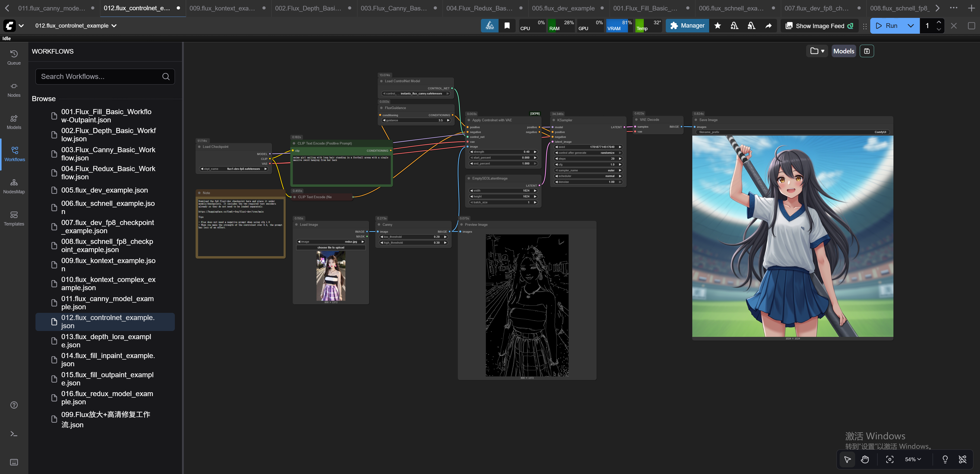Viewport: 980px width, 474px height.
Task: Toggle the bookmark icon next to the ComfyUI logo
Action: pos(507,26)
